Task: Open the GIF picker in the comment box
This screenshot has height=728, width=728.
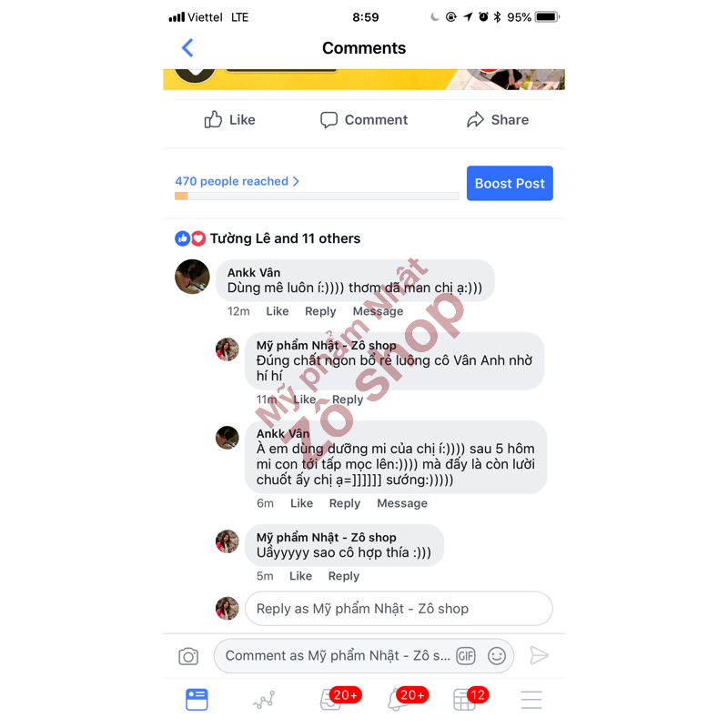Action: click(x=465, y=655)
